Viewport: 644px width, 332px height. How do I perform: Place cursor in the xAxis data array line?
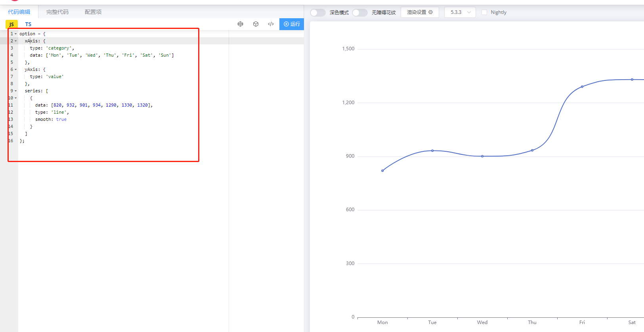click(x=102, y=55)
